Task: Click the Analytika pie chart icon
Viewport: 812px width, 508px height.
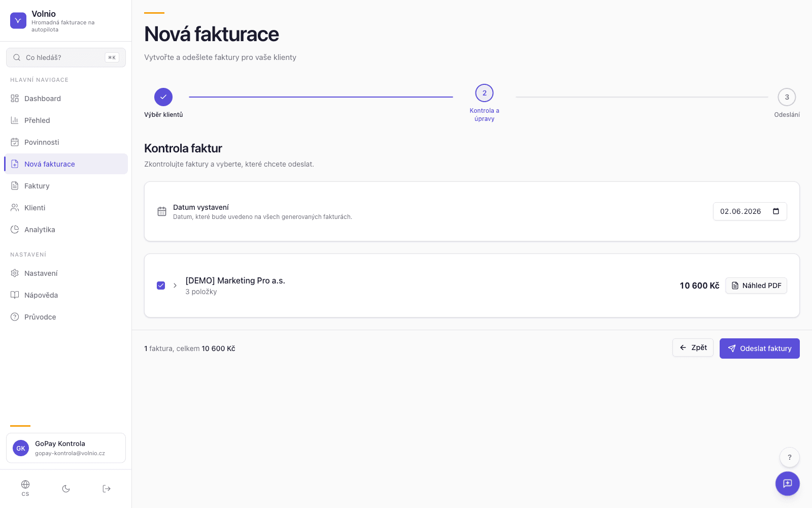Action: [15, 230]
